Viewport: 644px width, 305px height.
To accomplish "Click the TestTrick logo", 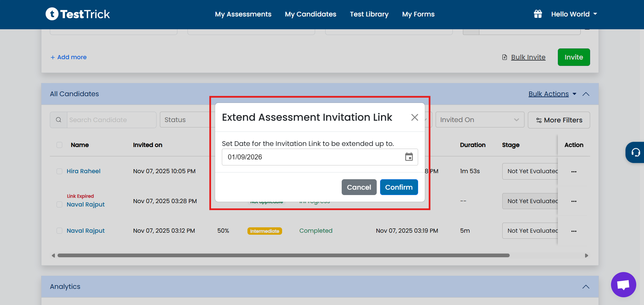I will tap(78, 14).
